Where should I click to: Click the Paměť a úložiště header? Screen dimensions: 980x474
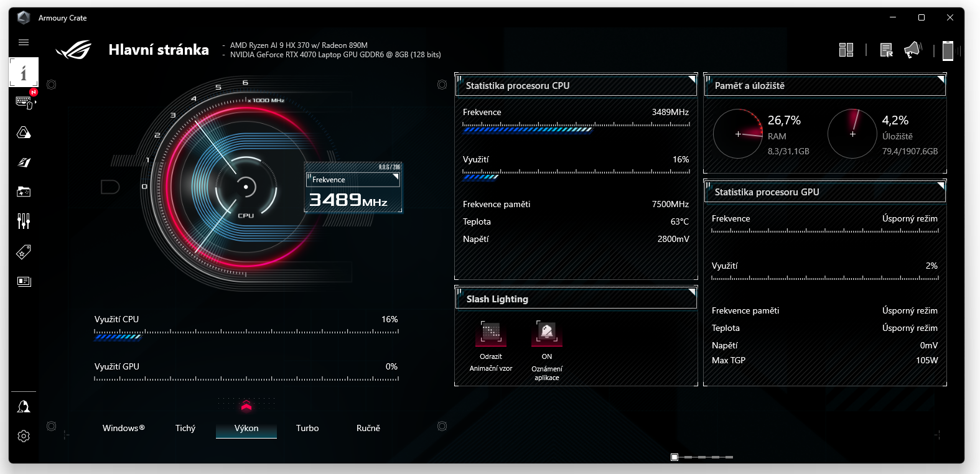824,86
